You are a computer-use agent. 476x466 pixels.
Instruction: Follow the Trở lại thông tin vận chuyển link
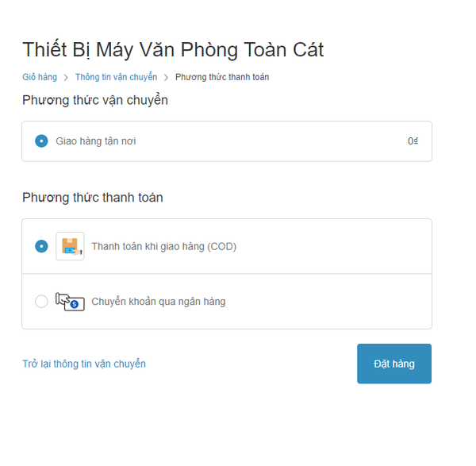pos(84,364)
